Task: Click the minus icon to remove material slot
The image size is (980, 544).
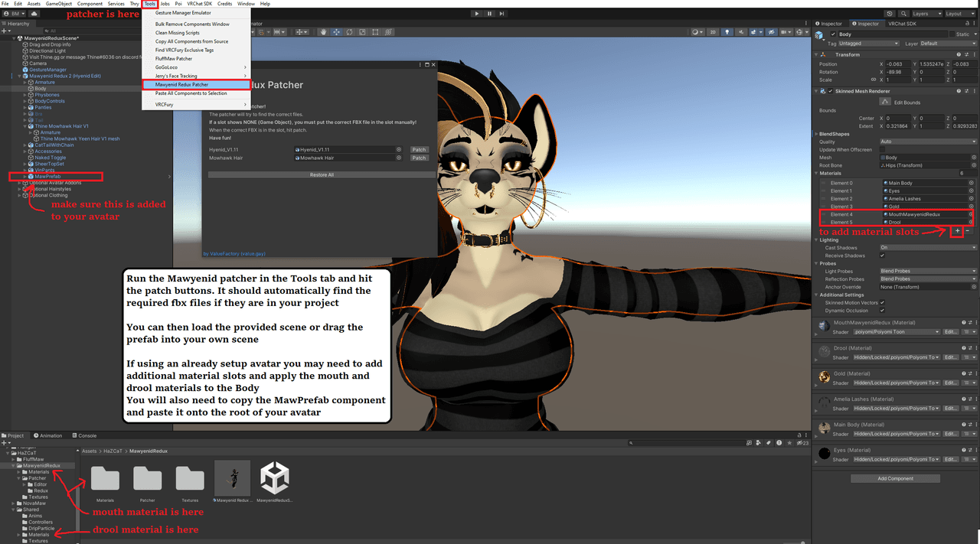Action: tap(968, 230)
